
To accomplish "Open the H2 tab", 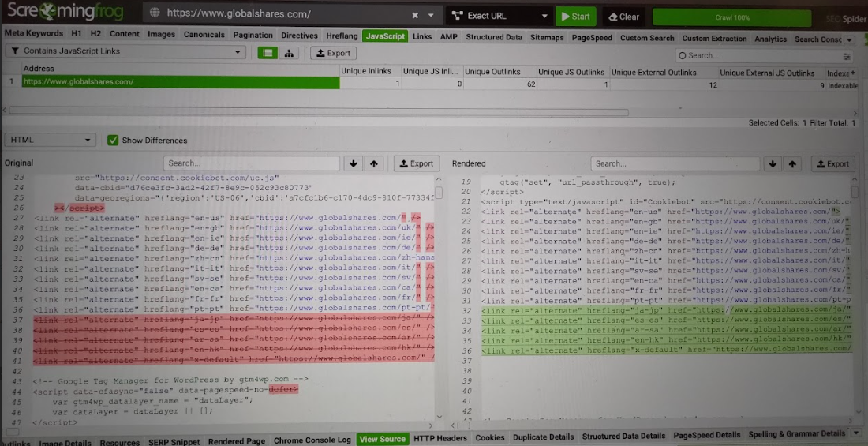I will tap(95, 33).
